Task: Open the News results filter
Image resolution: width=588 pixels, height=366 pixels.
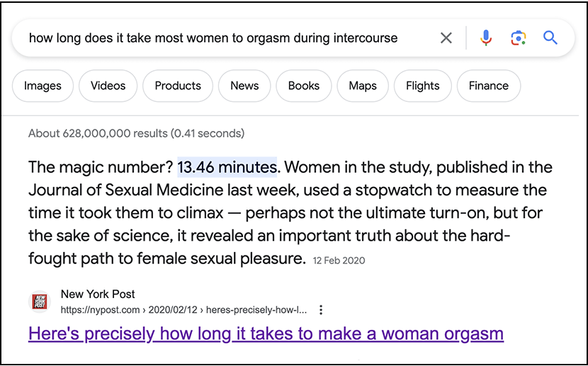Action: click(x=244, y=86)
